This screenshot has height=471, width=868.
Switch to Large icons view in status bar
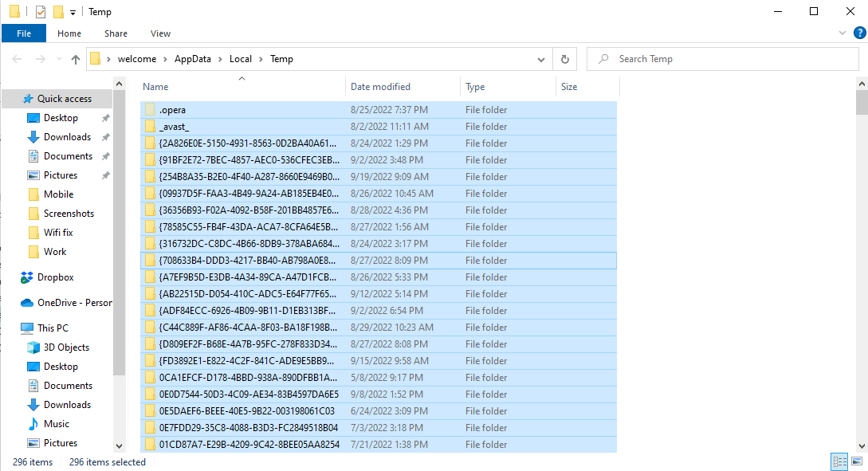pyautogui.click(x=857, y=461)
